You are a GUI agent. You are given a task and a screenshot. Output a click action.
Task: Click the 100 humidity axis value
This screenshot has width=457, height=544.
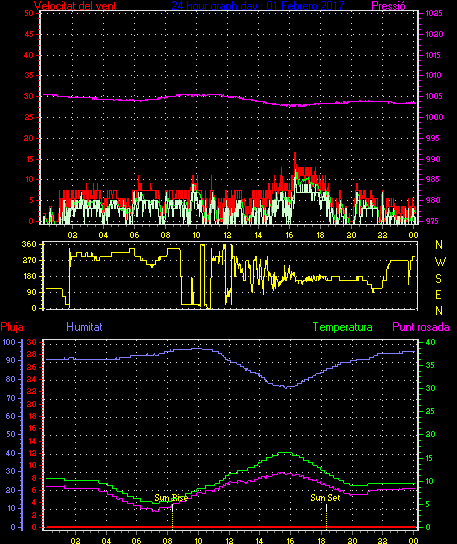pyautogui.click(x=9, y=342)
